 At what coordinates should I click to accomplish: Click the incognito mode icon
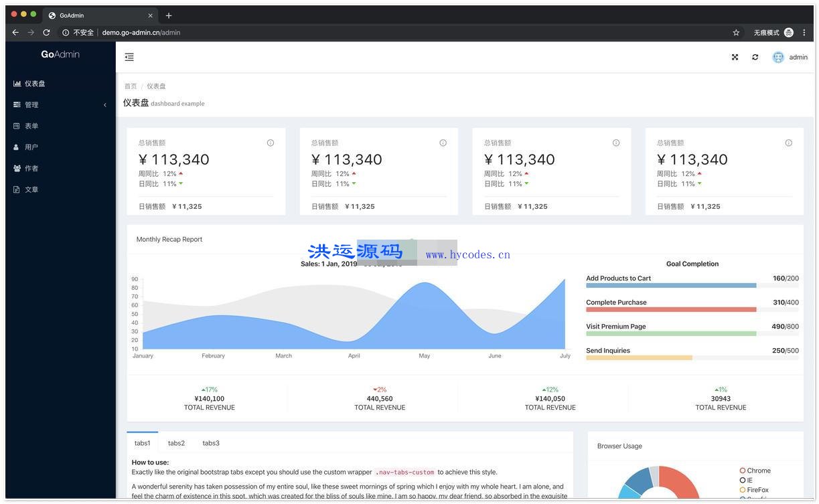[x=789, y=32]
